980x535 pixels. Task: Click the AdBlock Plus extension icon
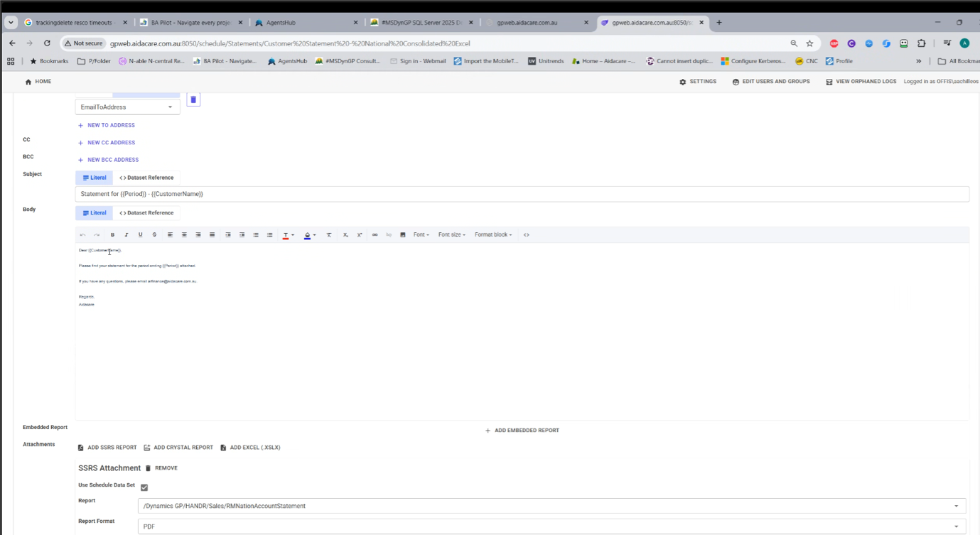click(834, 43)
